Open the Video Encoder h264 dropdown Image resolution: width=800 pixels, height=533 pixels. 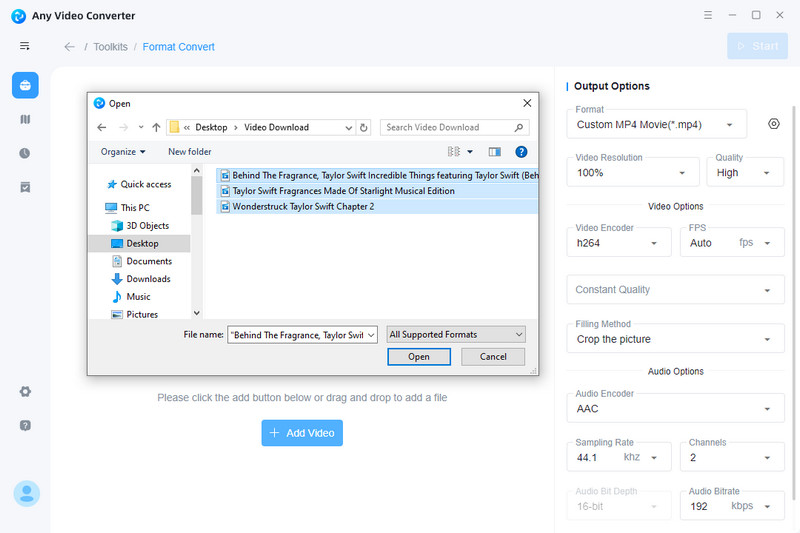coord(618,242)
